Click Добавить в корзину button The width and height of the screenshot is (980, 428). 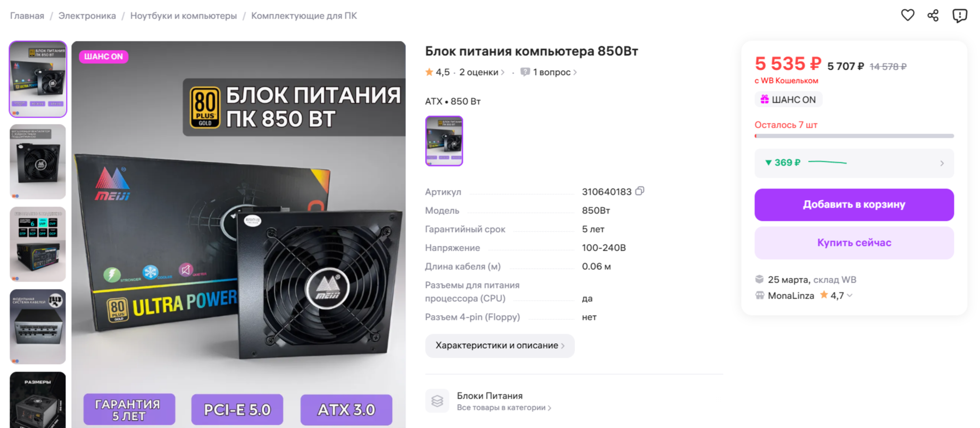854,204
